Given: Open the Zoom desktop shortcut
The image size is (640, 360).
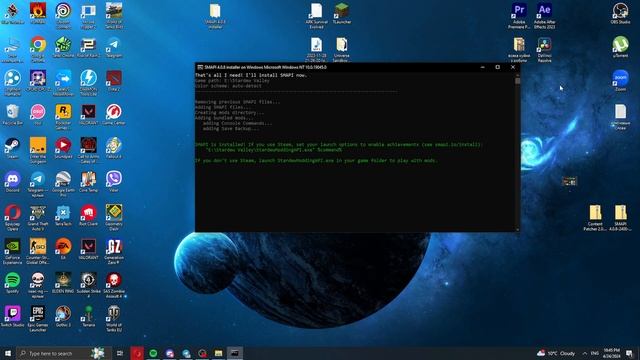Looking at the screenshot, I should tap(620, 81).
